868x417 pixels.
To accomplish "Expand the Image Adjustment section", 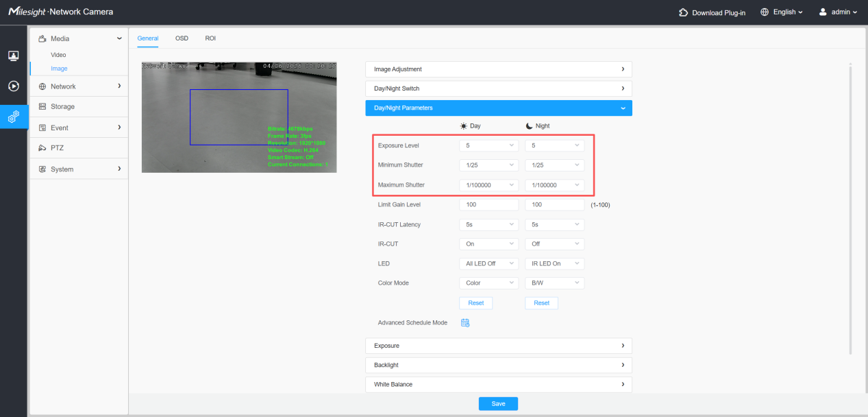I will (x=499, y=69).
